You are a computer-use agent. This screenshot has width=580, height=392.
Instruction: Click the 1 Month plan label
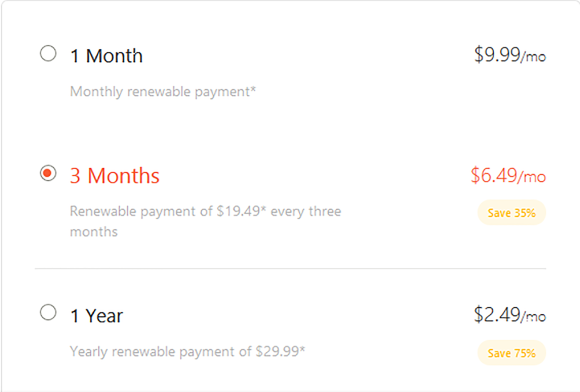point(107,56)
